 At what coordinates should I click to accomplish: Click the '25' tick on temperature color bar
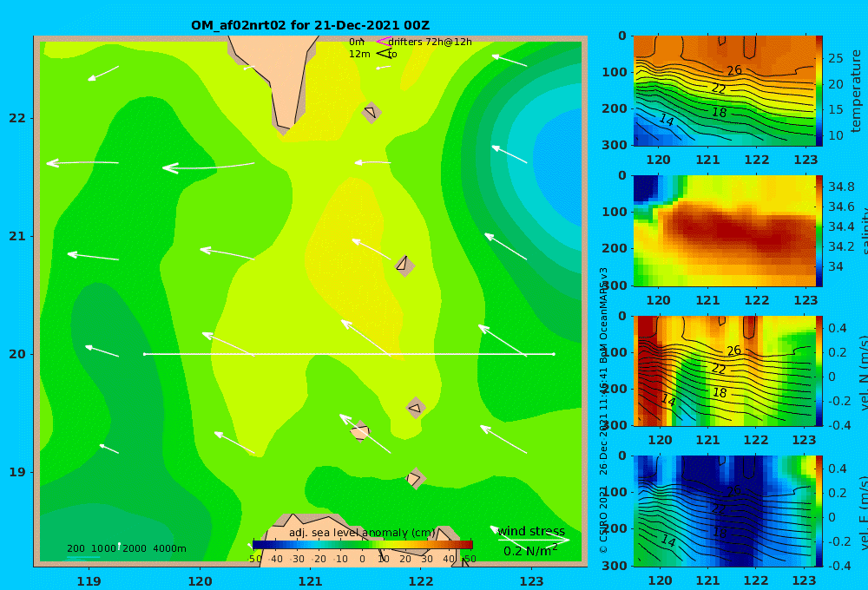click(835, 58)
